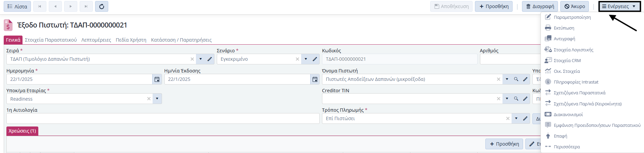Clear the Σειρά field with the X

pos(192,59)
